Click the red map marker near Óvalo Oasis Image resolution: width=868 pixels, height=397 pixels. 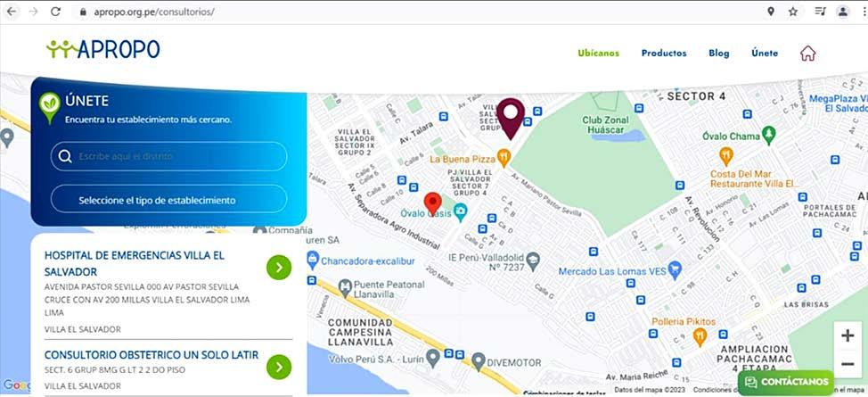pyautogui.click(x=432, y=203)
